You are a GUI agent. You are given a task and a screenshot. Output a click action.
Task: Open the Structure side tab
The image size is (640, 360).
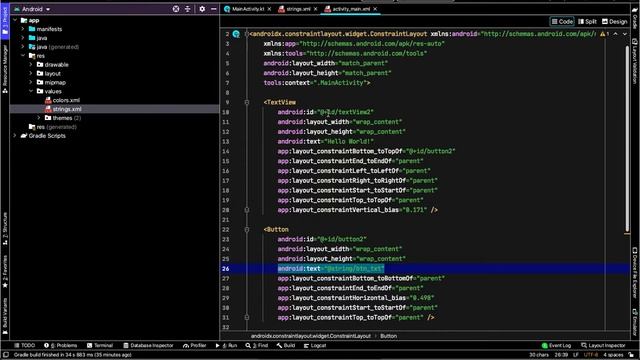pos(5,229)
